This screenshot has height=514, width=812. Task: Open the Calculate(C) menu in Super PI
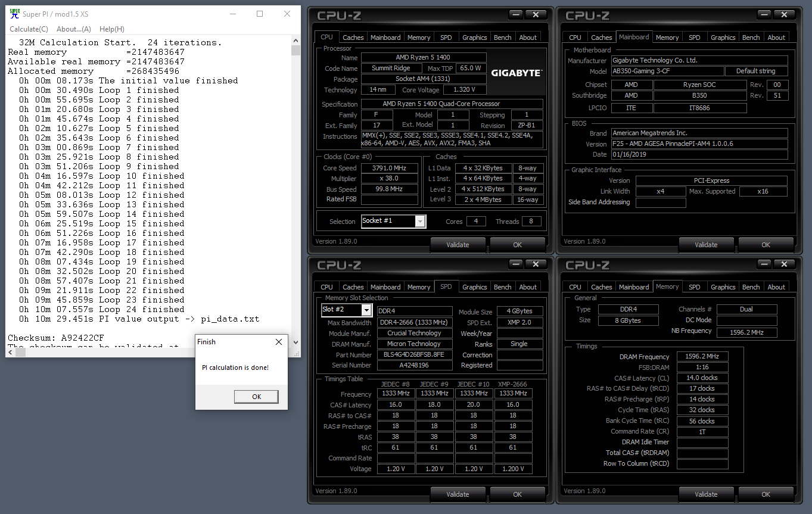click(29, 29)
